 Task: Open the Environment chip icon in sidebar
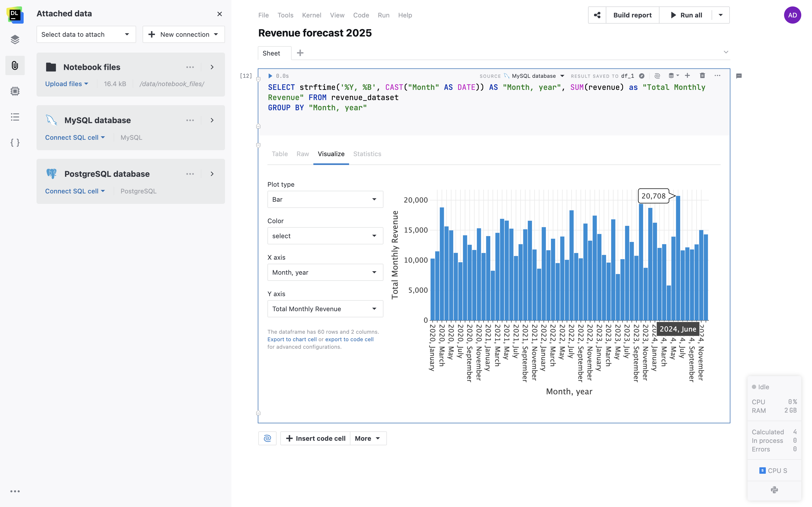[15, 91]
